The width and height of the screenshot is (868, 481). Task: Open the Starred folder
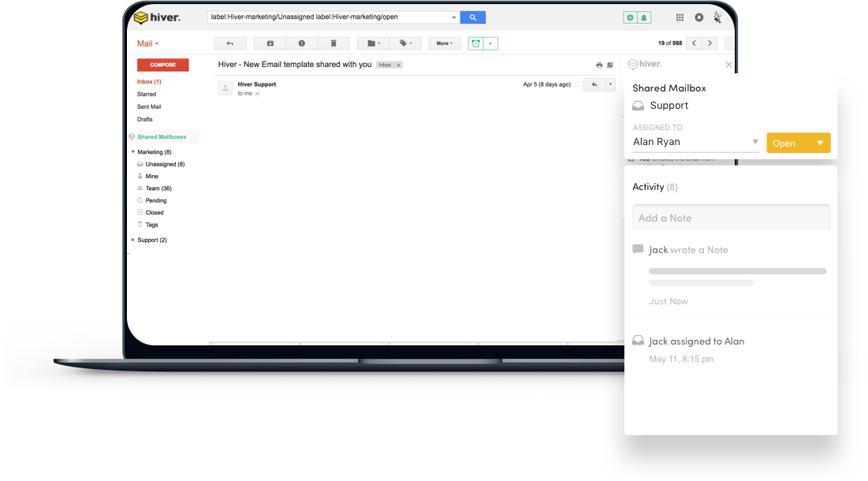[x=147, y=94]
